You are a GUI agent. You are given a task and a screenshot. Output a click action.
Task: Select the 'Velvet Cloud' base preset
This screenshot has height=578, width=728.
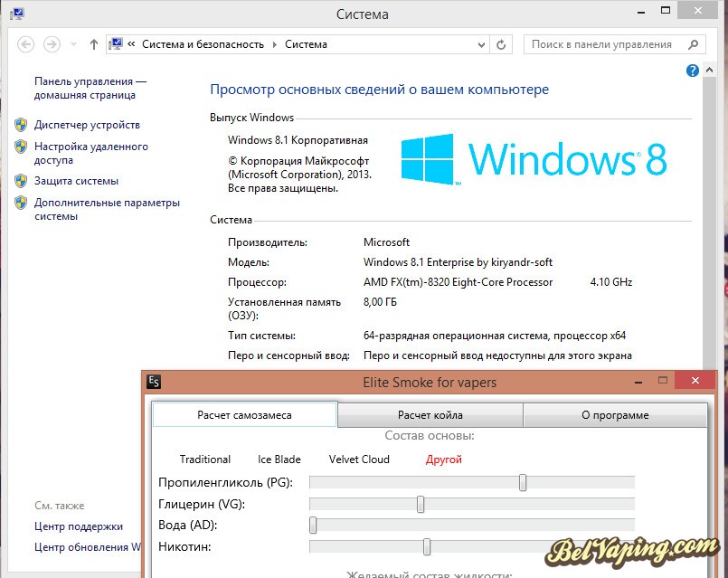pyautogui.click(x=359, y=460)
